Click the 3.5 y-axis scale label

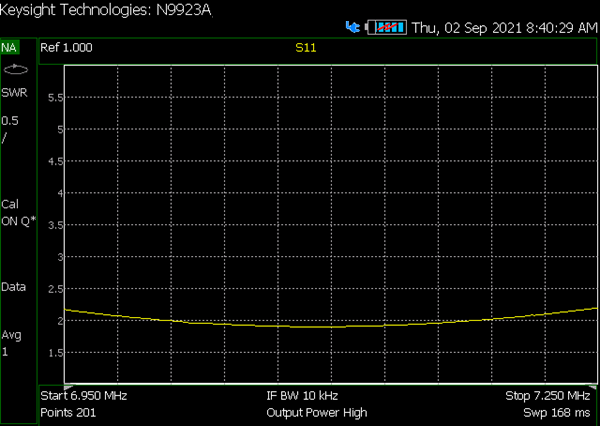click(x=55, y=225)
